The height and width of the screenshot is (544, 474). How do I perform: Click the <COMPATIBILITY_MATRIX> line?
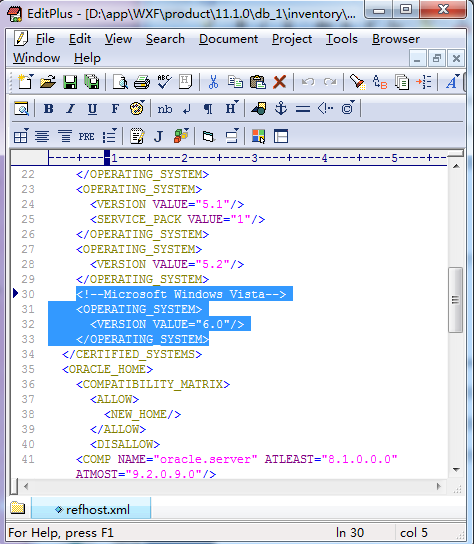(153, 384)
